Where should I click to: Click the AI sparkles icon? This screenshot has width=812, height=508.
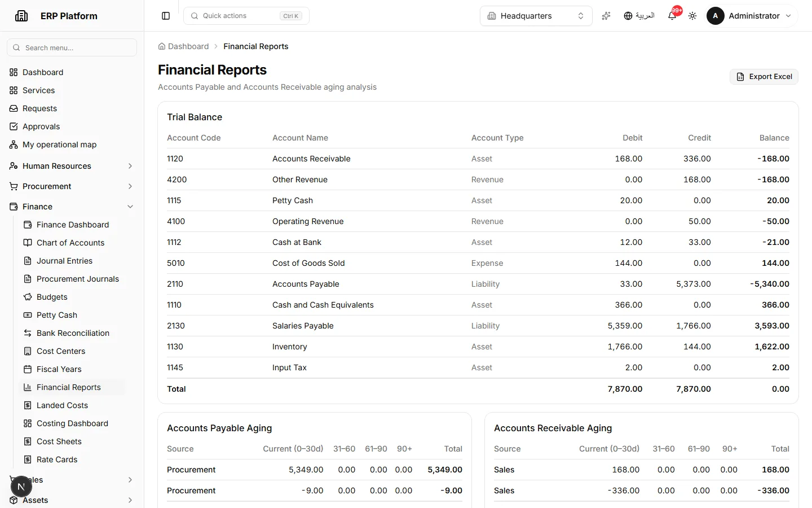606,16
